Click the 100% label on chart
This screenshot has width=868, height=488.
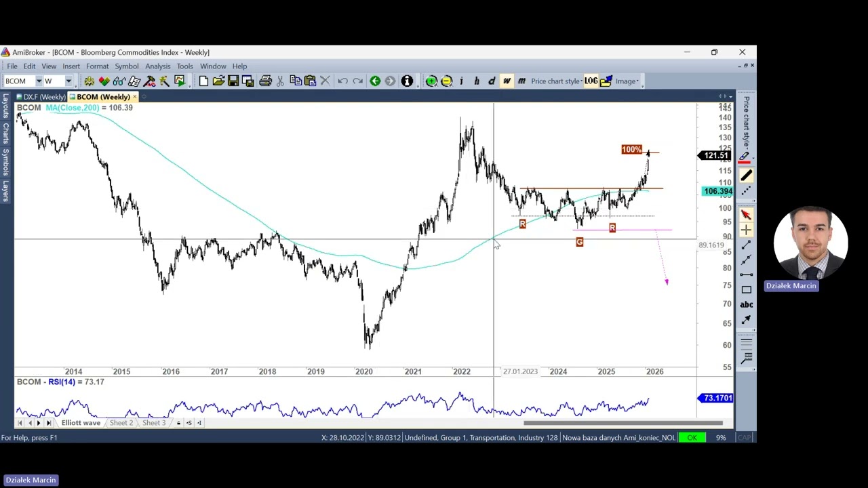[631, 150]
